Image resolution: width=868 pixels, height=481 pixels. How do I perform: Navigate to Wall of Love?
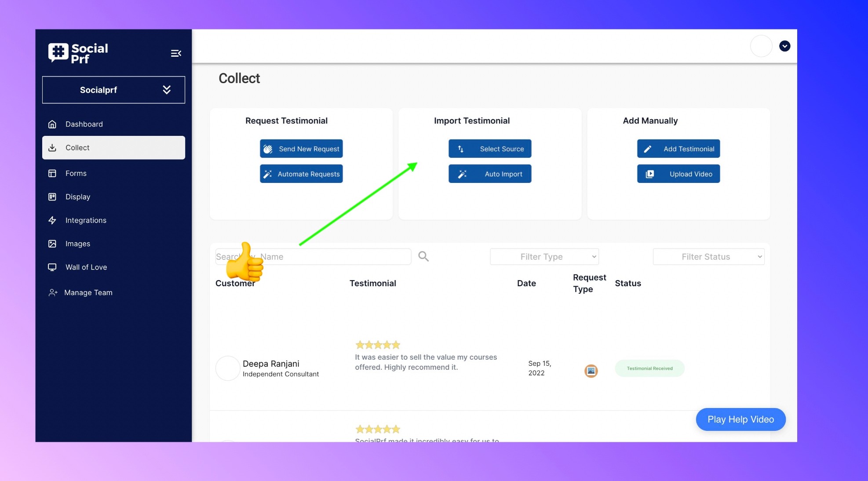coord(86,267)
